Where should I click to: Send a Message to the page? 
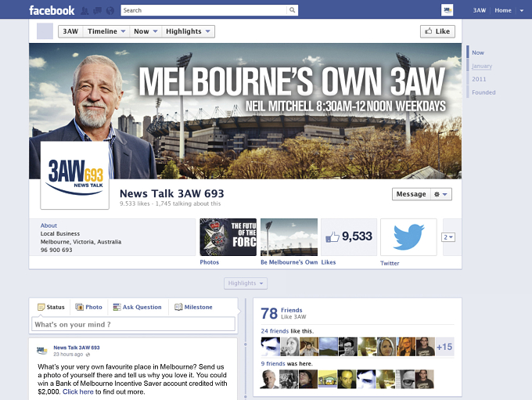click(x=411, y=194)
